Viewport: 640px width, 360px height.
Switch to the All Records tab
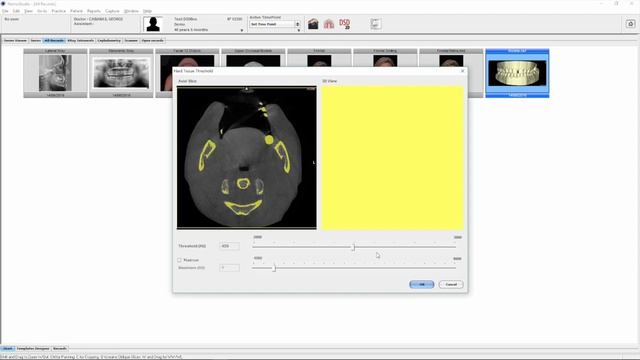[54, 40]
